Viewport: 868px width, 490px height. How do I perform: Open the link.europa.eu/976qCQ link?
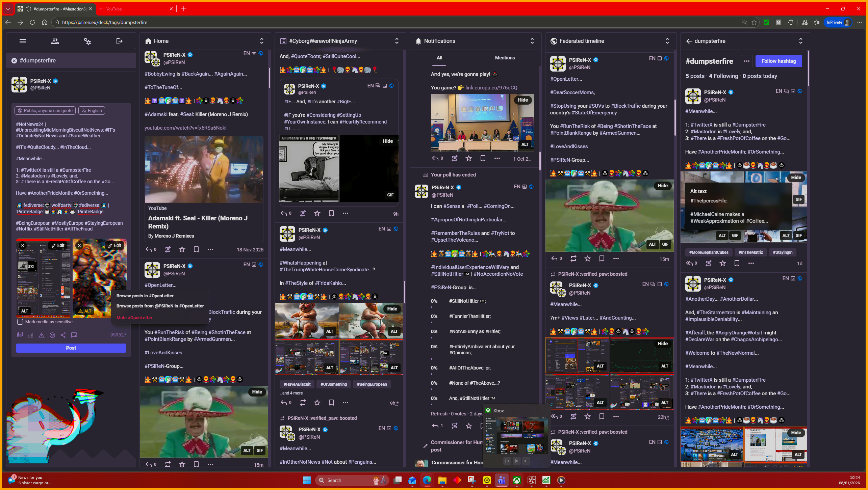[x=491, y=88]
